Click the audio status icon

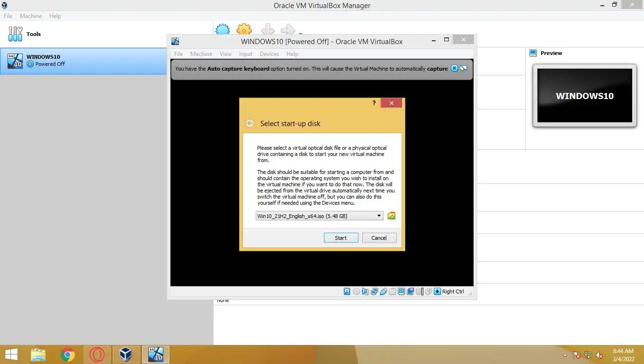[365, 291]
